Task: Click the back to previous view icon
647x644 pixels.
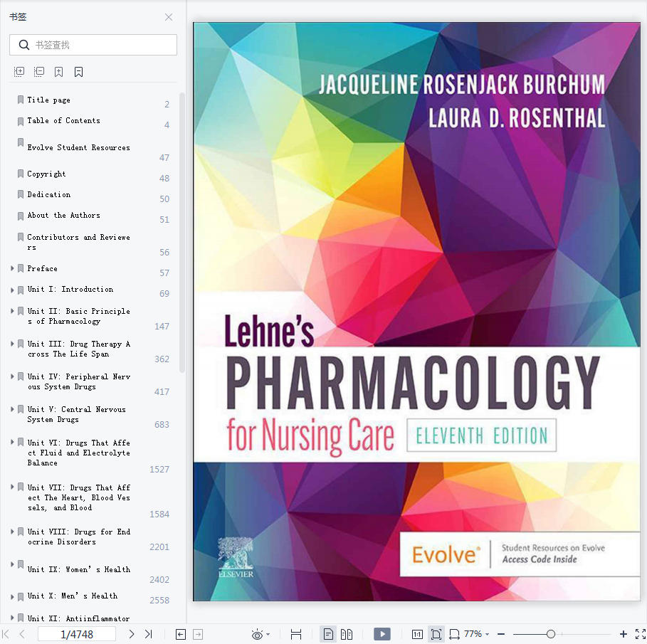Action: click(181, 634)
